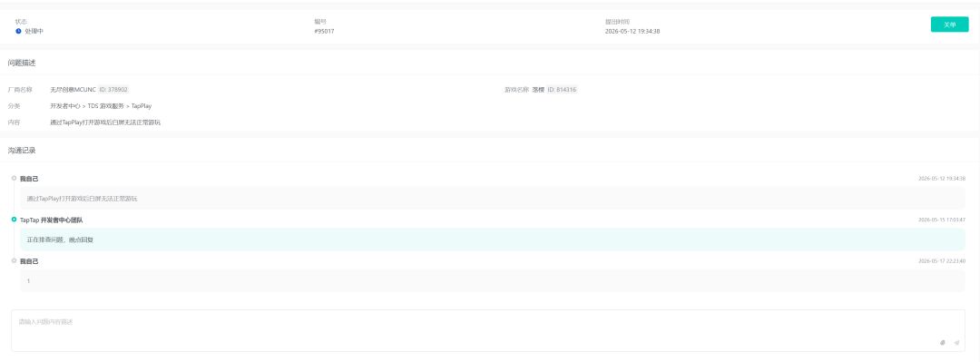Click the attachment paperclip icon in reply box
Screen dimensions: 980x362
(943, 343)
